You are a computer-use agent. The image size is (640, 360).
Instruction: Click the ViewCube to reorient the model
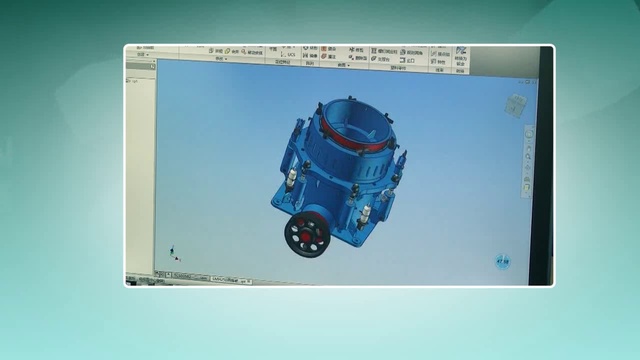(x=515, y=105)
